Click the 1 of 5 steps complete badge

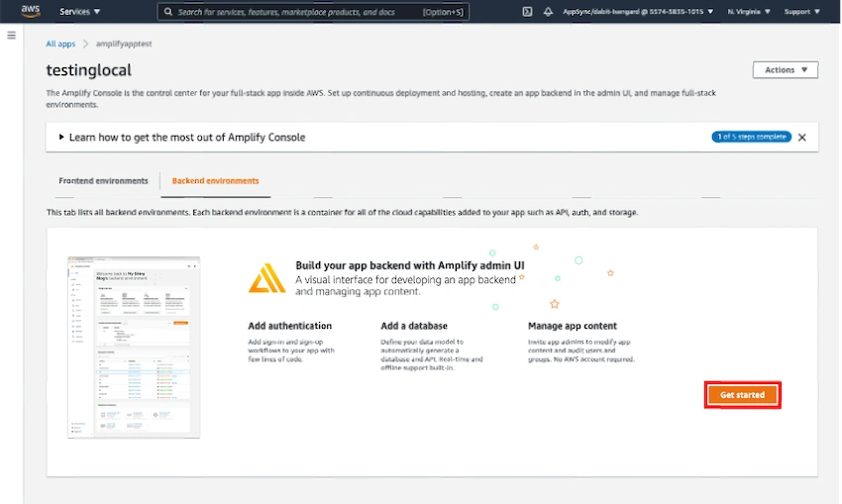coord(751,137)
